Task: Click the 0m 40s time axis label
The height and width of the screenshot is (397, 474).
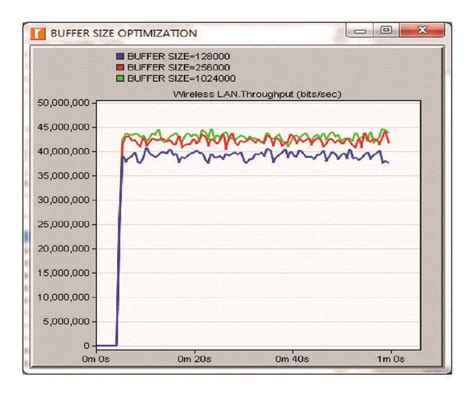Action: (292, 359)
